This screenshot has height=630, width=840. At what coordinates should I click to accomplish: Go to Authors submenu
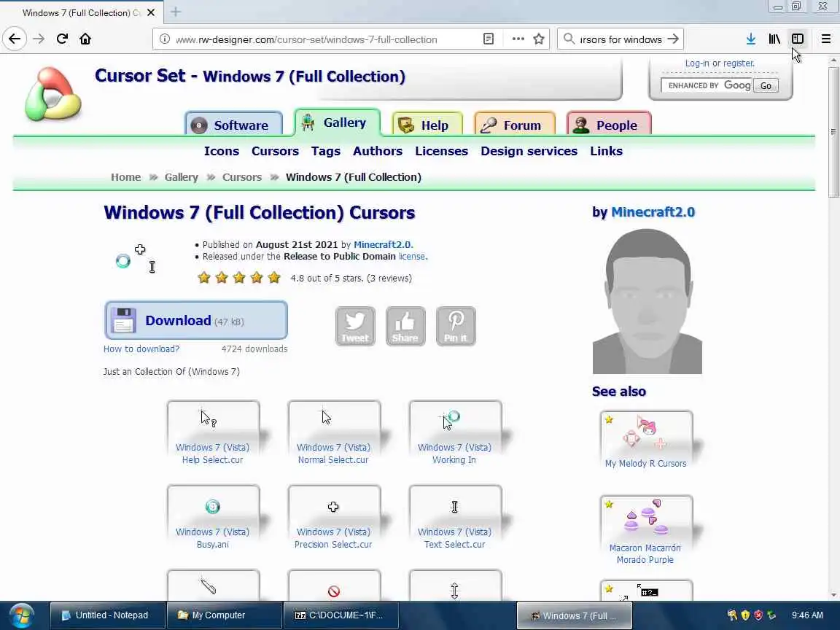[x=378, y=151]
